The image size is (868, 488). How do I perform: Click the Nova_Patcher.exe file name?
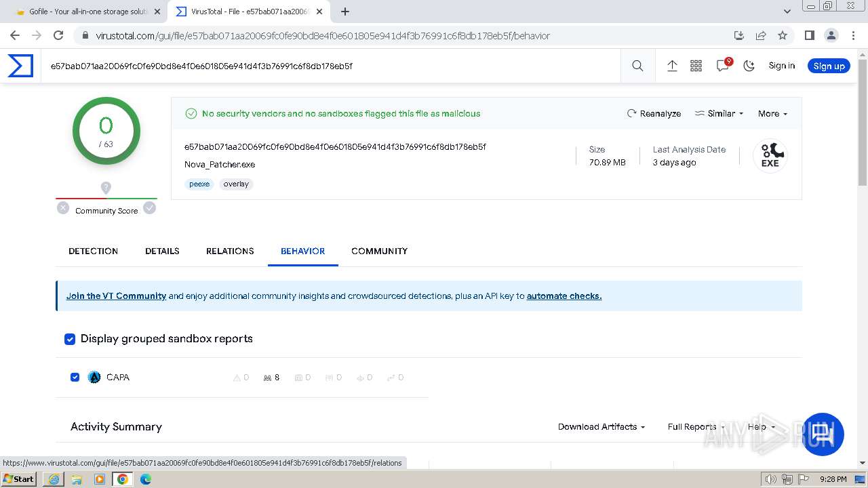pyautogui.click(x=220, y=164)
